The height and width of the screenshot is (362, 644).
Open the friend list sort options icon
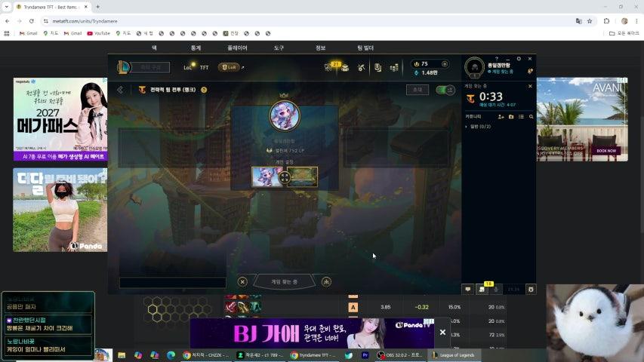pyautogui.click(x=521, y=117)
